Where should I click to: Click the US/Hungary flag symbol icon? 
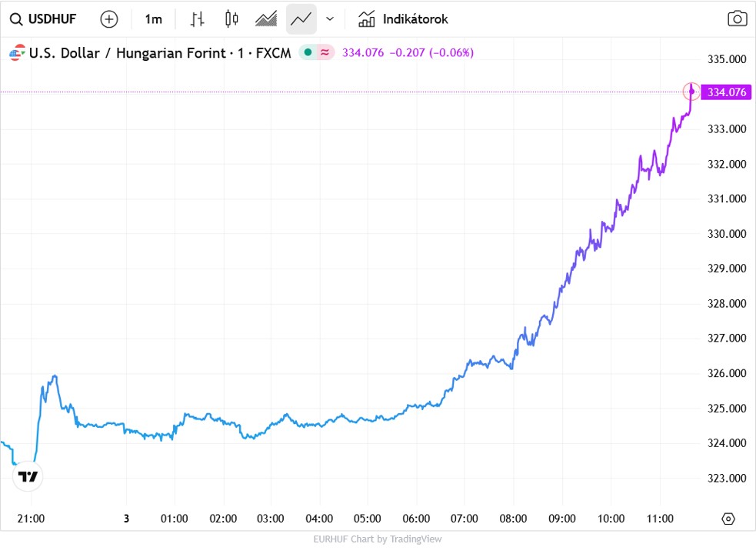tap(15, 53)
